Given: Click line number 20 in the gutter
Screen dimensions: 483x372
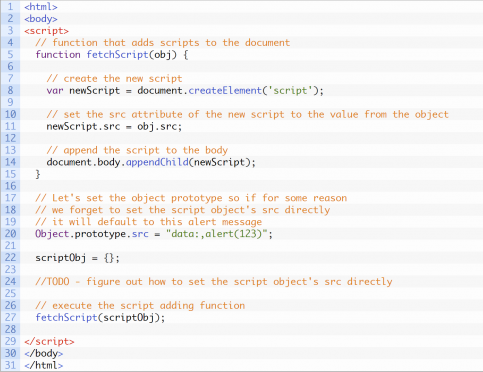Looking at the screenshot, I should 10,234.
